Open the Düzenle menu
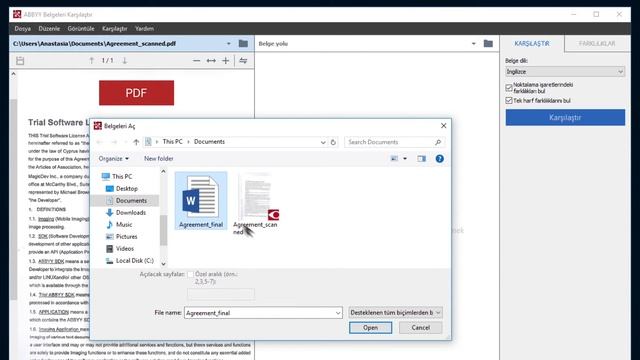The width and height of the screenshot is (640, 360). [49, 29]
